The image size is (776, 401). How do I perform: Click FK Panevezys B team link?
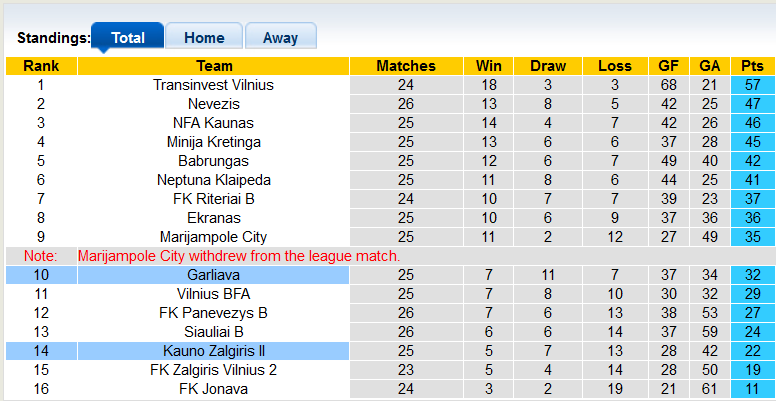(x=214, y=313)
